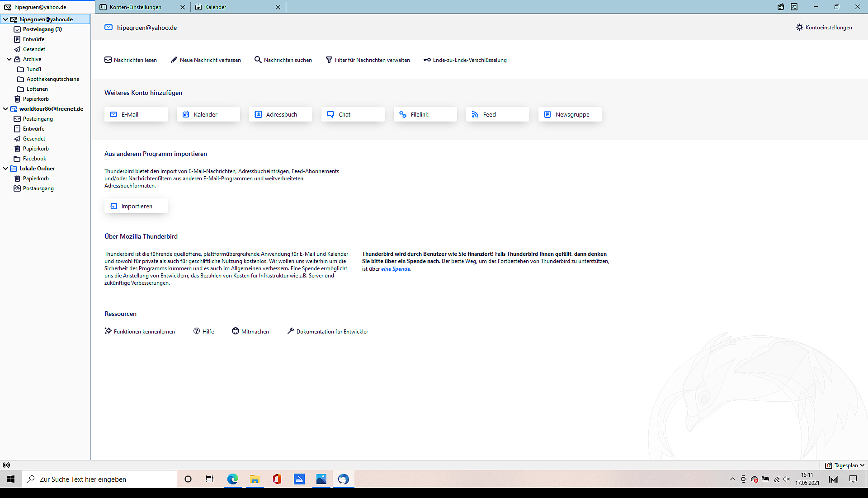Click the Kontoeinstellungen gear icon
Viewport: 868px width, 498px height.
coord(800,27)
